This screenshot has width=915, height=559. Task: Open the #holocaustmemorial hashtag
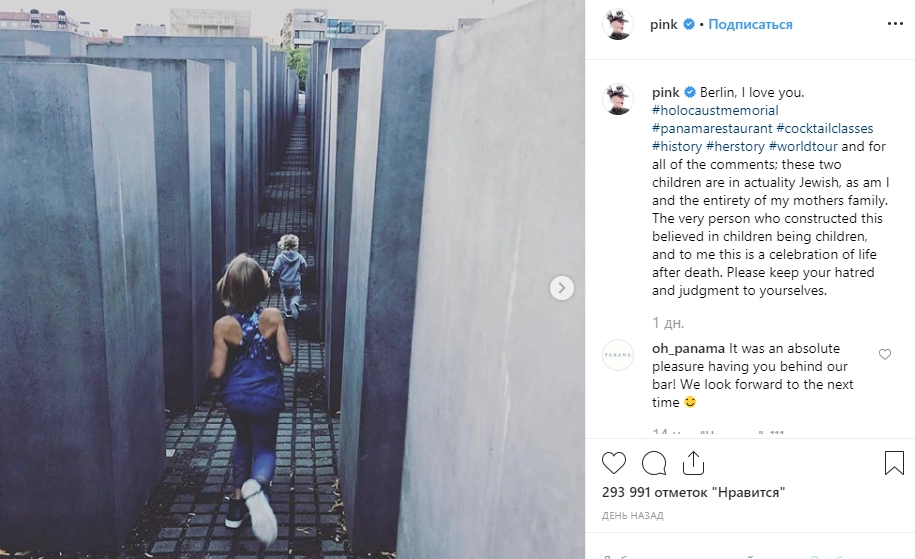[x=715, y=110]
